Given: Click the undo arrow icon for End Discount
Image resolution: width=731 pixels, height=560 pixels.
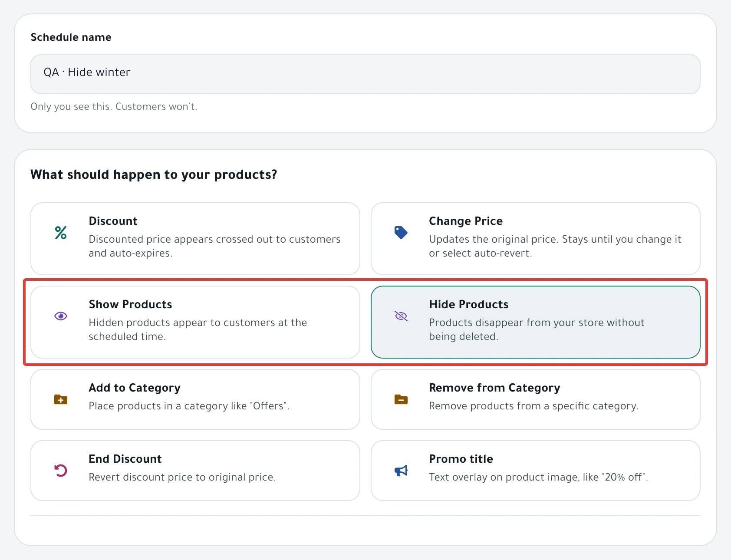Looking at the screenshot, I should pos(61,471).
